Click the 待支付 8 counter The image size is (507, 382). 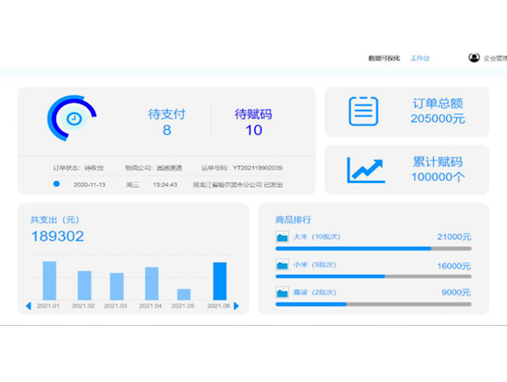click(167, 122)
